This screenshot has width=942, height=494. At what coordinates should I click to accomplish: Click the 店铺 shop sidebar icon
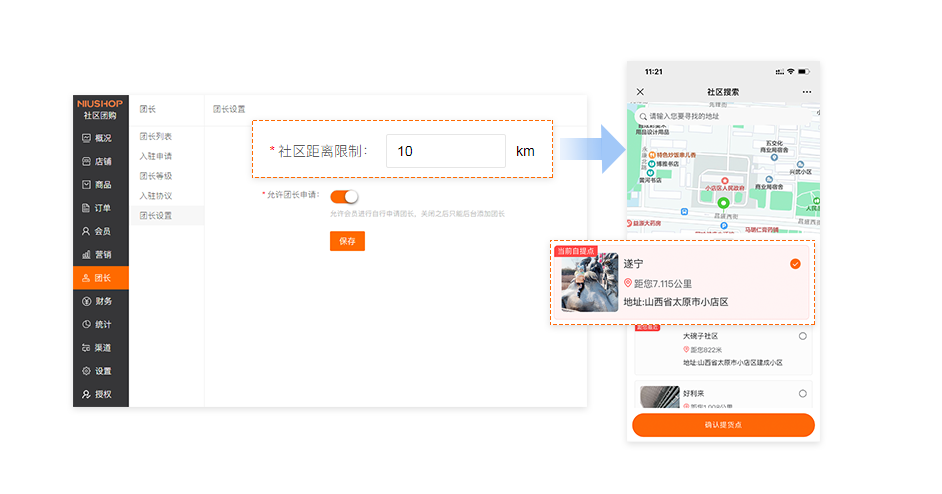point(87,162)
